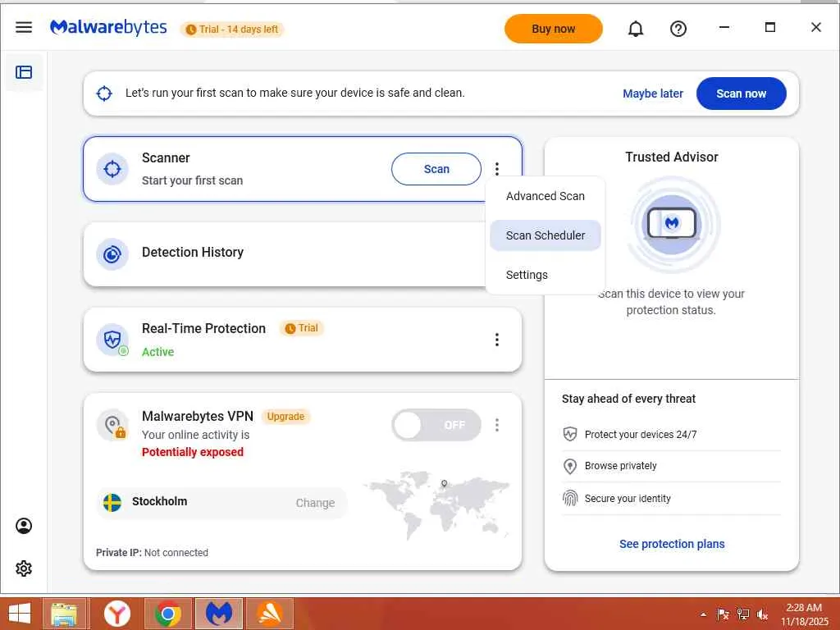
Task: Open the hamburger menu
Action: pyautogui.click(x=24, y=27)
